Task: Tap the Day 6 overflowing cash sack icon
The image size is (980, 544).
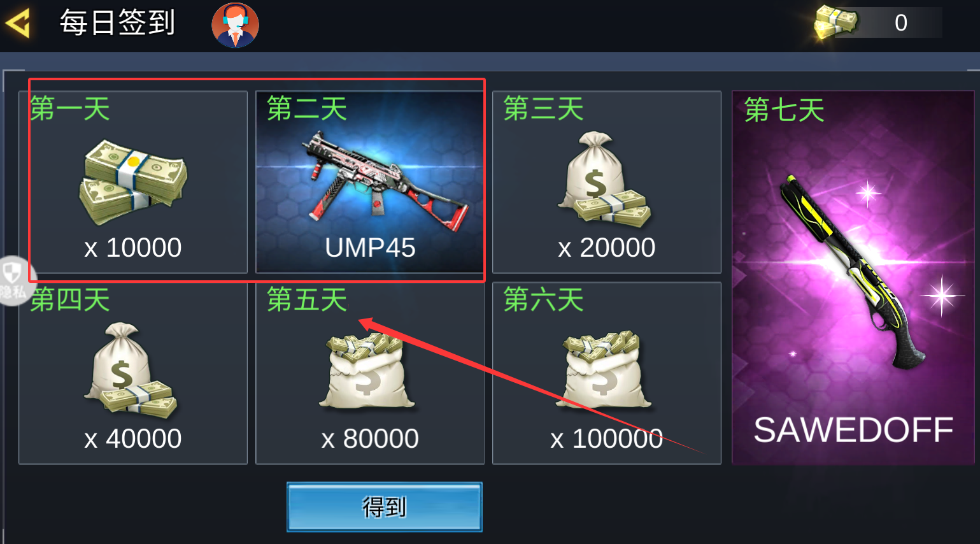Action: tap(606, 369)
